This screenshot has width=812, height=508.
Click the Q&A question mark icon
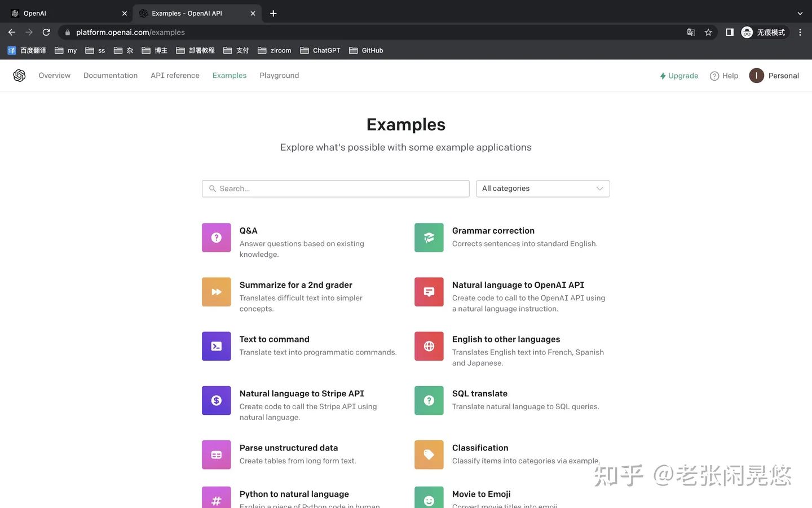(216, 237)
